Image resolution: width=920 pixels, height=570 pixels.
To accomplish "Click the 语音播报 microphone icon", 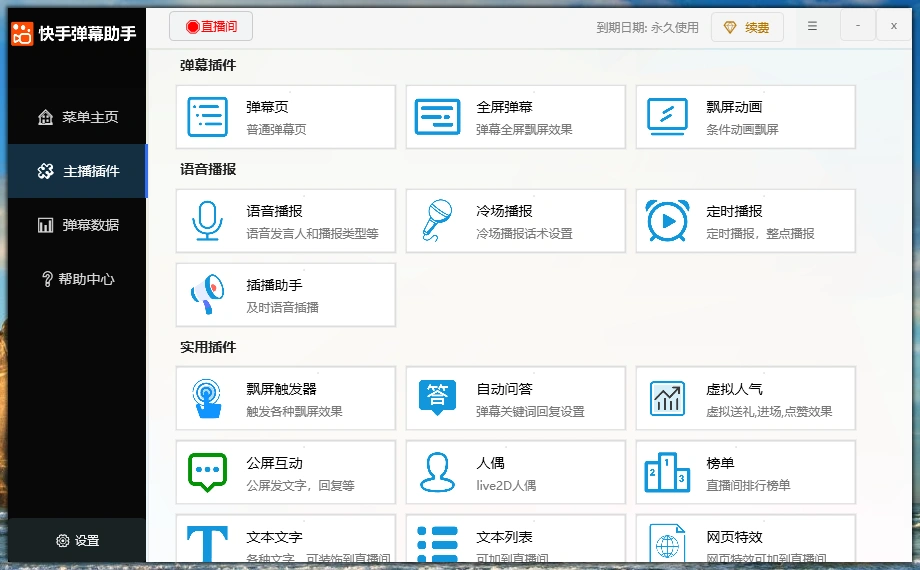I will pos(207,221).
